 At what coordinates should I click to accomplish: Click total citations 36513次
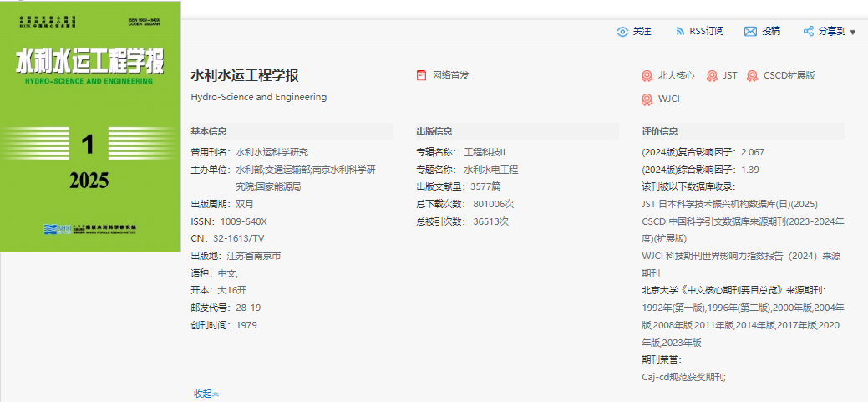pos(491,221)
